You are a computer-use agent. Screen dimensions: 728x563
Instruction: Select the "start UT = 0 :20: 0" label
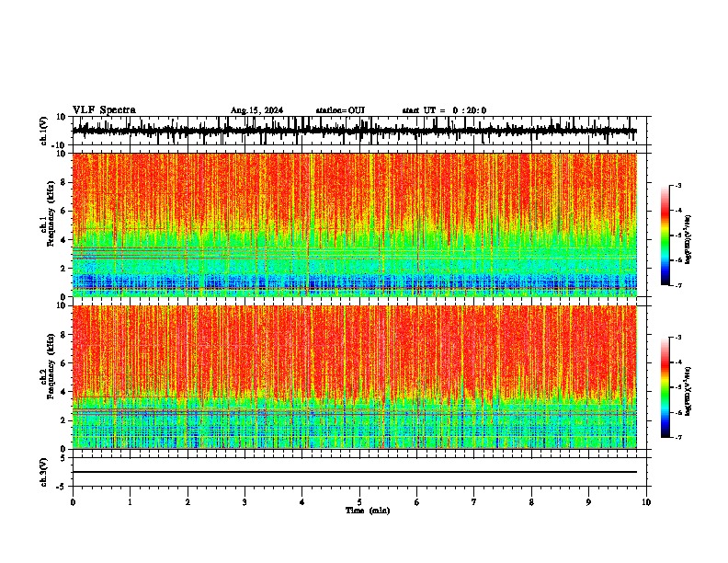[444, 110]
